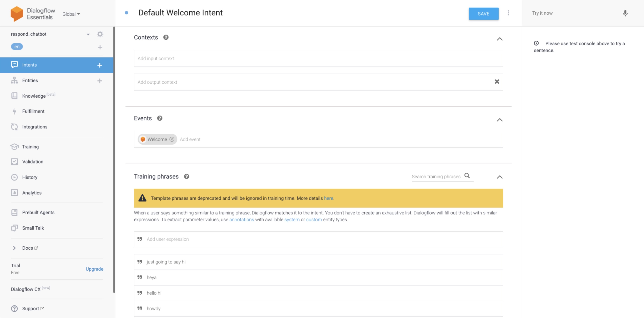644x318 pixels.
Task: Click the Entities navigation icon
Action: click(14, 80)
